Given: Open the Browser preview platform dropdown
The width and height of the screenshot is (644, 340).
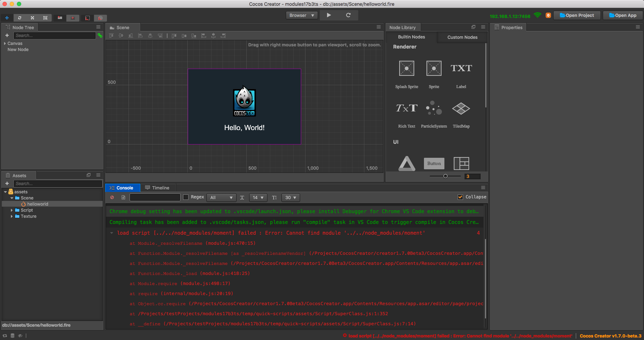Looking at the screenshot, I should 302,15.
